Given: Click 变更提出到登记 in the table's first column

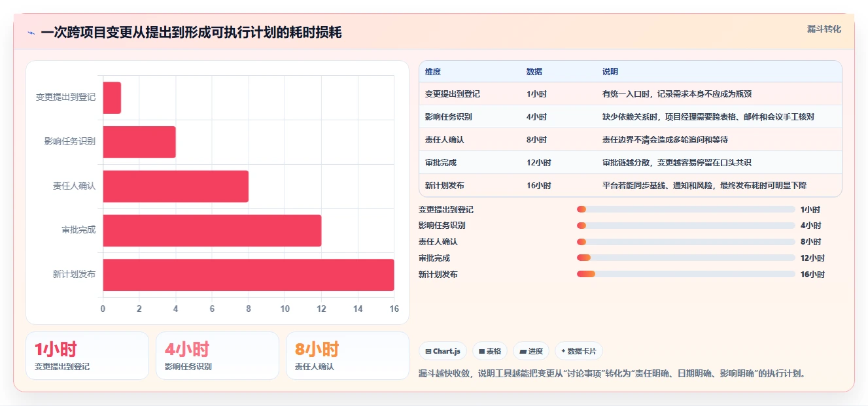Looking at the screenshot, I should click(453, 94).
